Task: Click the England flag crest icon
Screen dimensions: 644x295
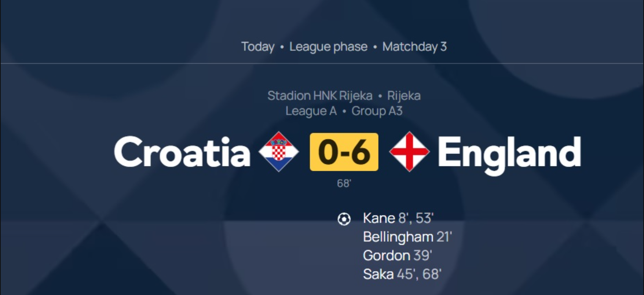Action: point(409,152)
